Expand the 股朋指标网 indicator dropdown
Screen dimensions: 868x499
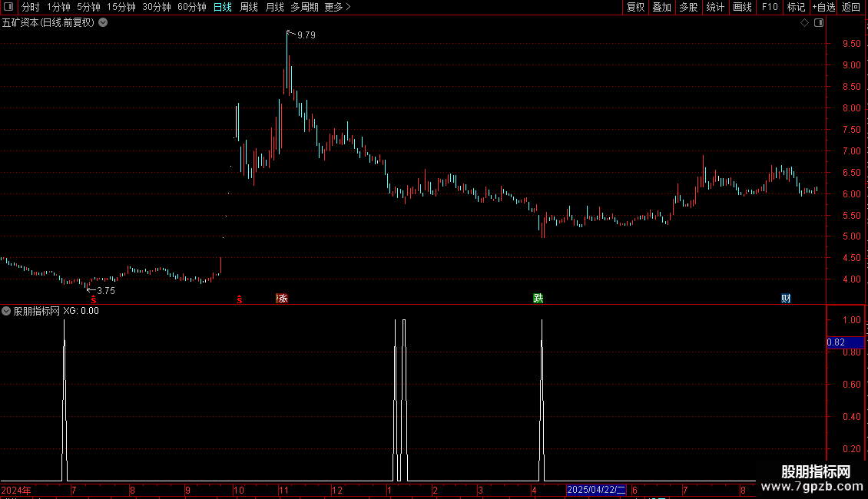tap(6, 311)
